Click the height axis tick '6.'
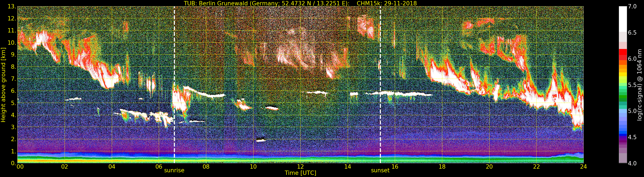Viewport: 644px width, 177px height. tap(14, 91)
